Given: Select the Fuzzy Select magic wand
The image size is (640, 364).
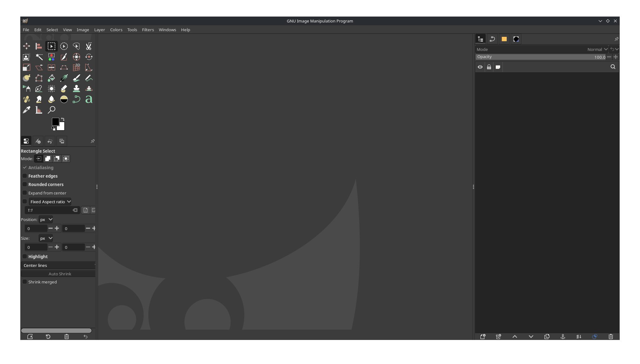Looking at the screenshot, I should 39,57.
